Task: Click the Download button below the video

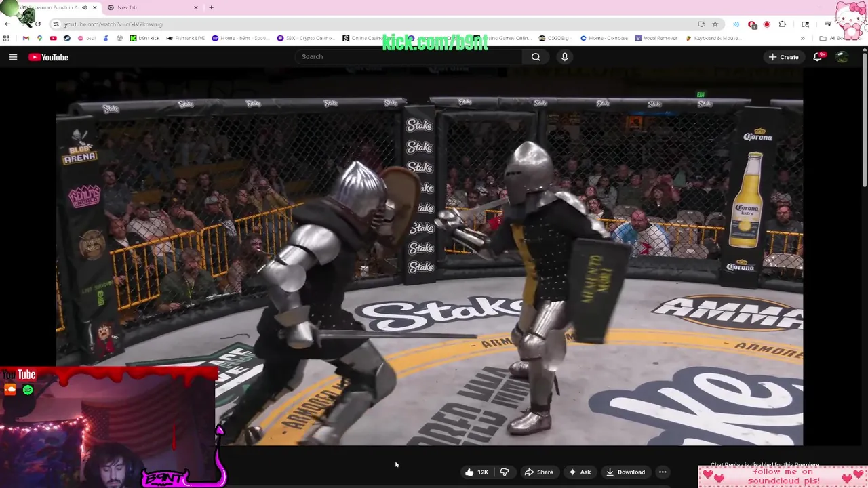Action: [625, 472]
